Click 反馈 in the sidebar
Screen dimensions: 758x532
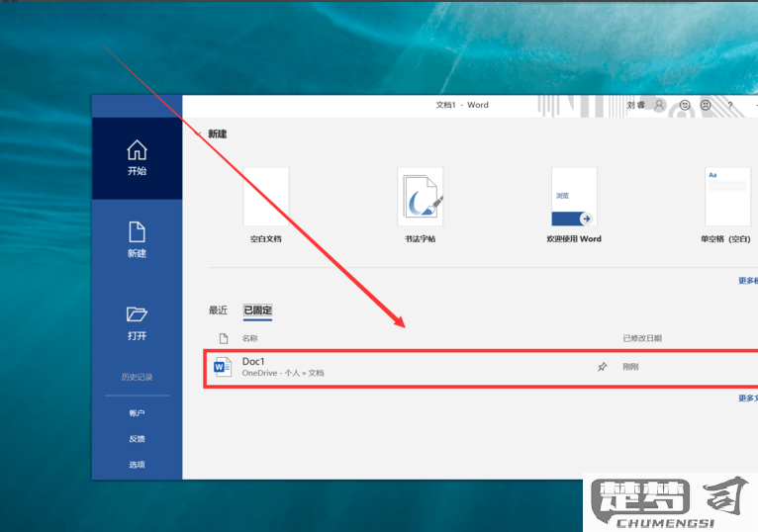pyautogui.click(x=137, y=439)
